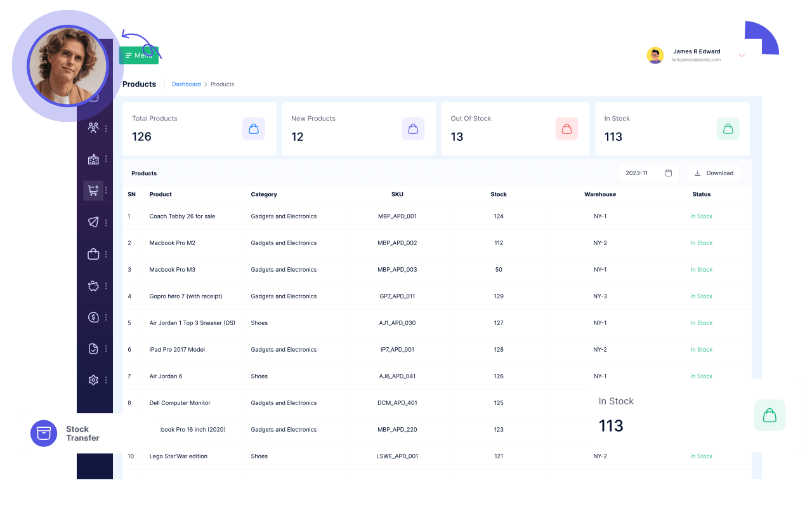This screenshot has width=812, height=518.
Task: Select the Macbook Pro M2 product name
Action: (x=173, y=243)
